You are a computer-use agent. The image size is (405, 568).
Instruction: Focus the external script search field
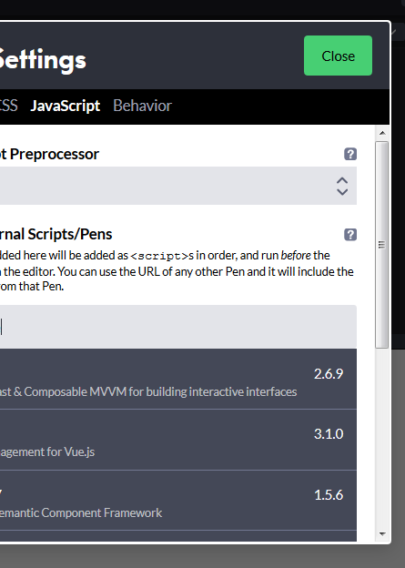point(178,327)
